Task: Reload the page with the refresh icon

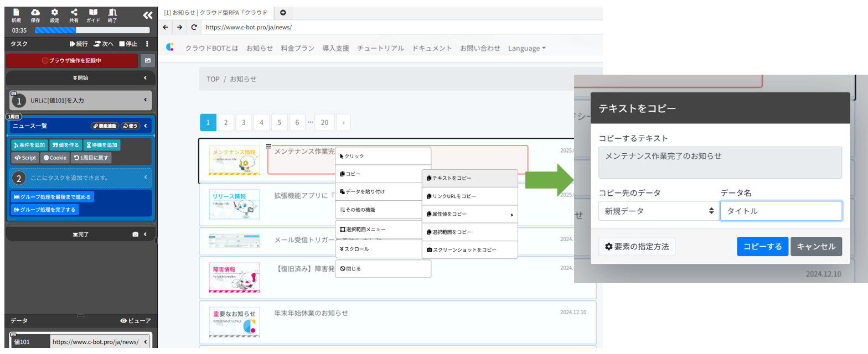Action: pos(194,27)
